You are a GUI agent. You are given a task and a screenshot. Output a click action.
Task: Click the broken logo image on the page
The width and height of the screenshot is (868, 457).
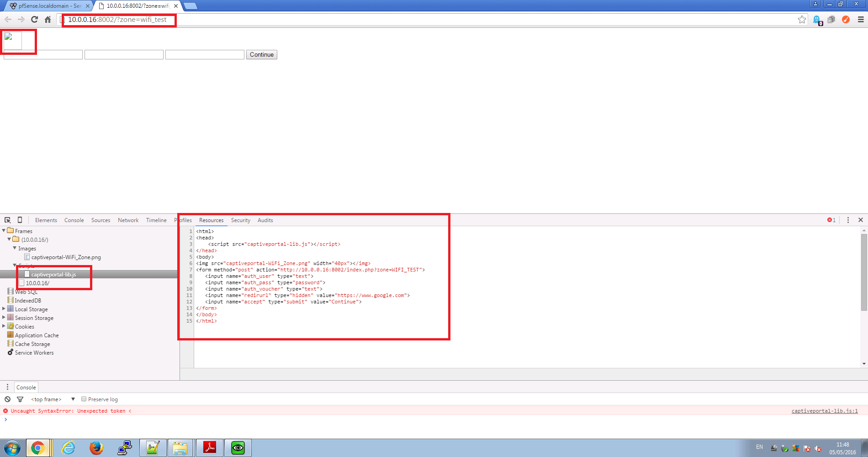[x=13, y=41]
